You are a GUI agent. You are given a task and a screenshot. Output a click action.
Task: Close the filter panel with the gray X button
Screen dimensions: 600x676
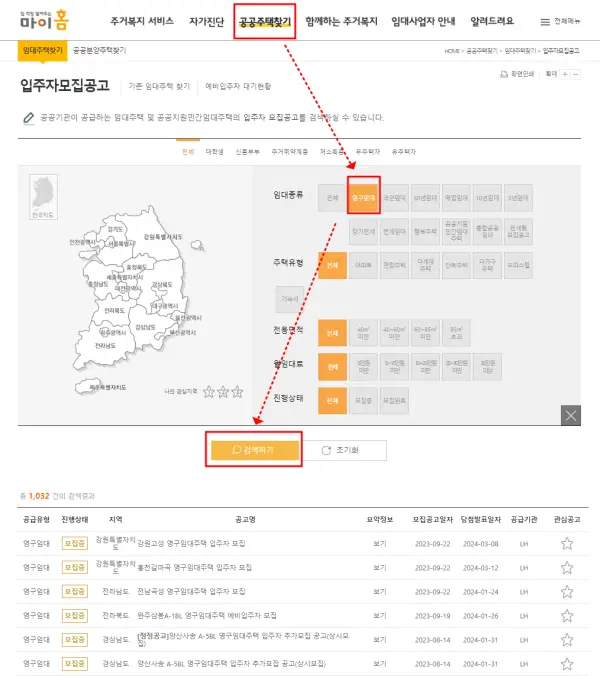click(x=571, y=415)
